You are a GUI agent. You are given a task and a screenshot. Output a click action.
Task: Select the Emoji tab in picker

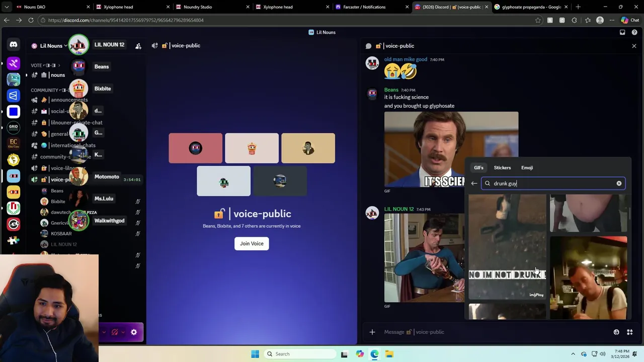pos(527,167)
